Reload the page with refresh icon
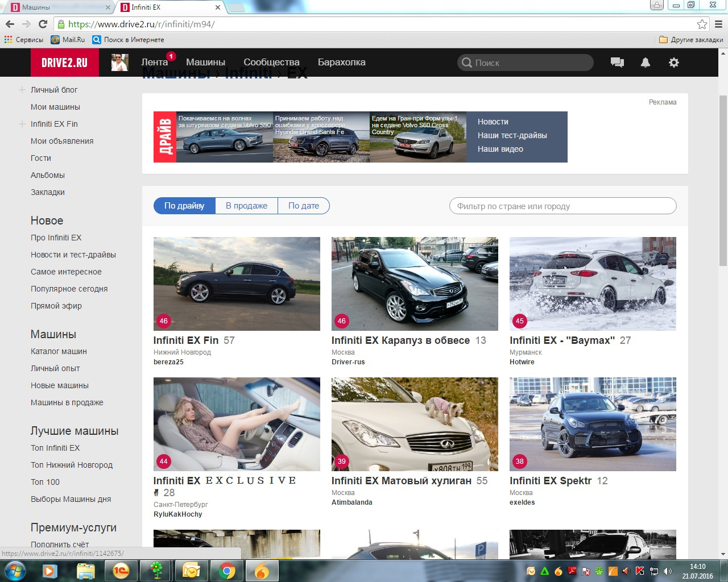 (x=43, y=24)
